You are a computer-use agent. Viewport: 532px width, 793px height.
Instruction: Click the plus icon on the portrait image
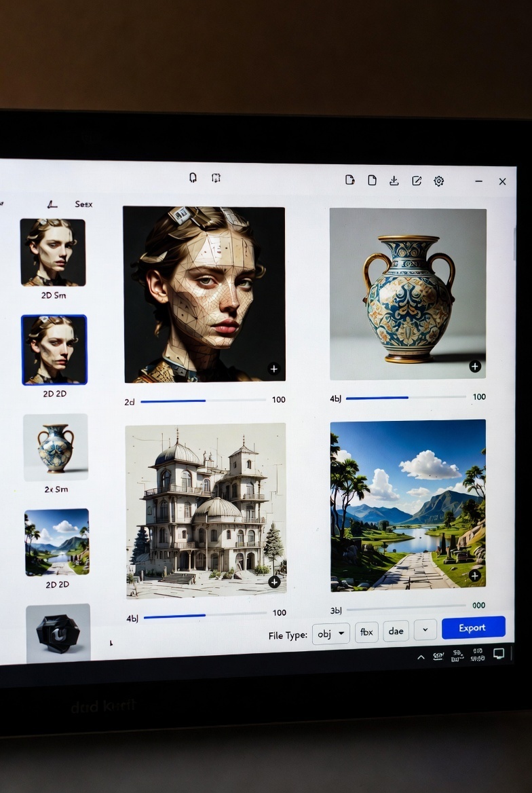[274, 369]
